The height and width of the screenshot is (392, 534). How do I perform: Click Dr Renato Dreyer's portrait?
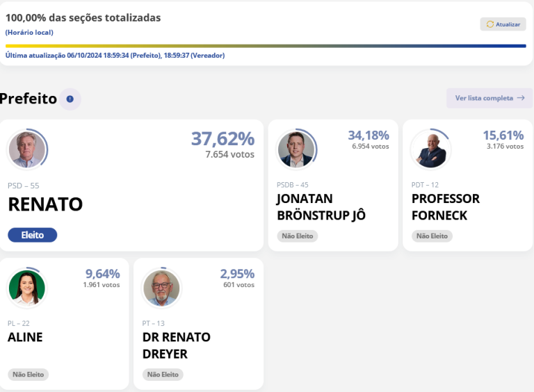(161, 288)
